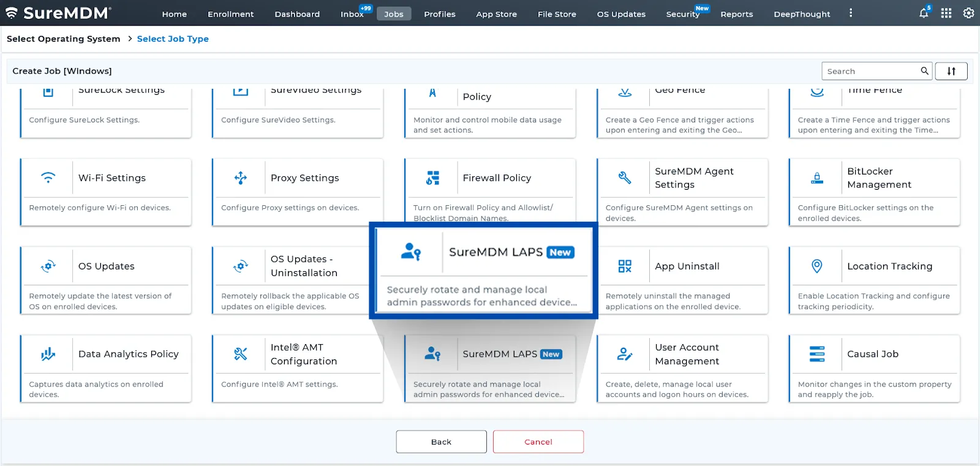This screenshot has height=466, width=980.
Task: Choose the SureMDM Agent Settings title
Action: click(694, 178)
